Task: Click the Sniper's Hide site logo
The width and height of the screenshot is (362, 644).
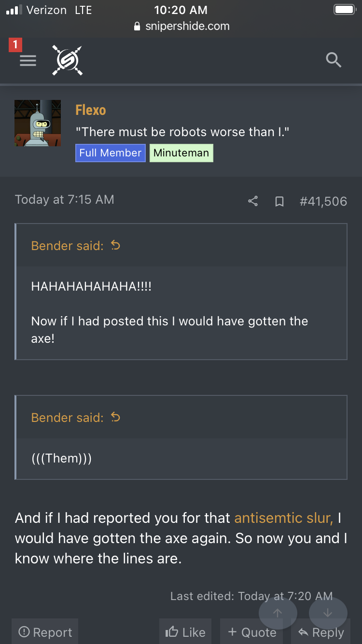Action: pyautogui.click(x=67, y=60)
